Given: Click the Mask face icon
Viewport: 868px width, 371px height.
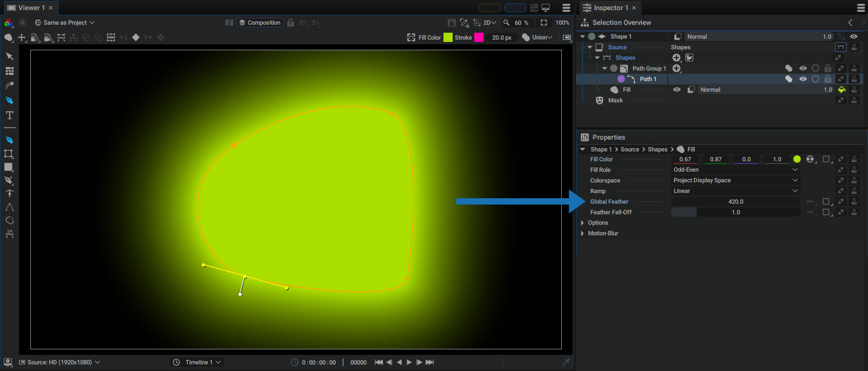Looking at the screenshot, I should 600,100.
